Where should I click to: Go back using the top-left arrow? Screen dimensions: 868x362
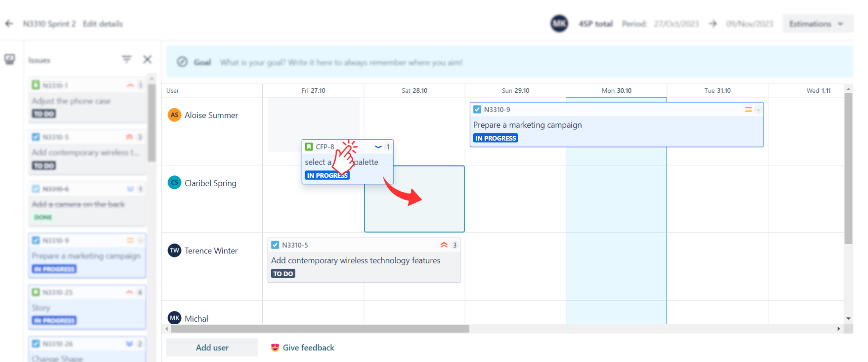coord(9,24)
